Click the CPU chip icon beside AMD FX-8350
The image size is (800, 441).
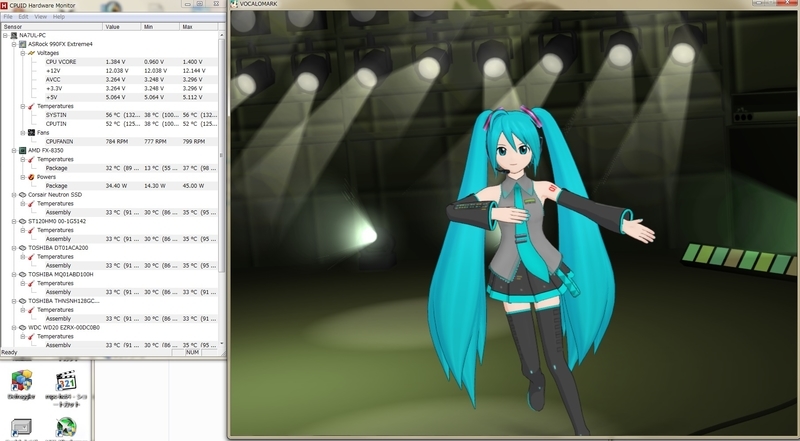tap(22, 151)
